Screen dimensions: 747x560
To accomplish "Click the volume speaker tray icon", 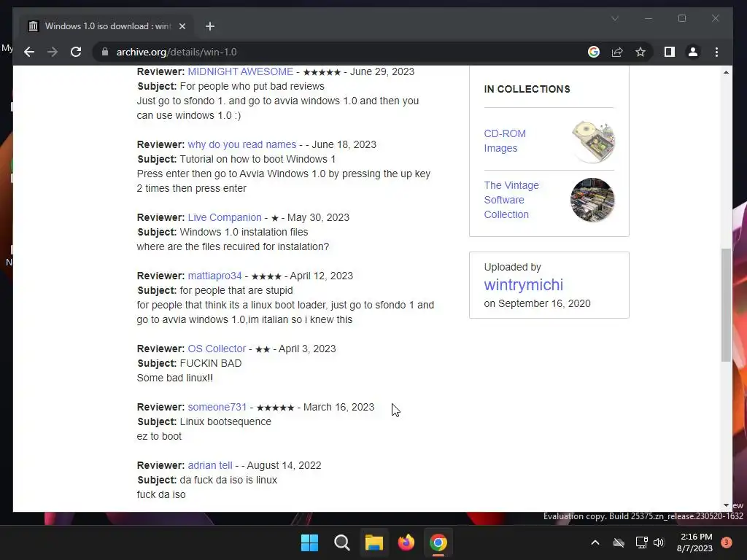I will pos(659,542).
